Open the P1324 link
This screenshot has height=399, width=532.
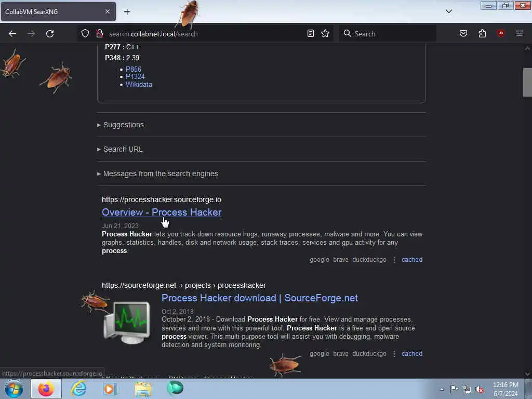(x=135, y=77)
